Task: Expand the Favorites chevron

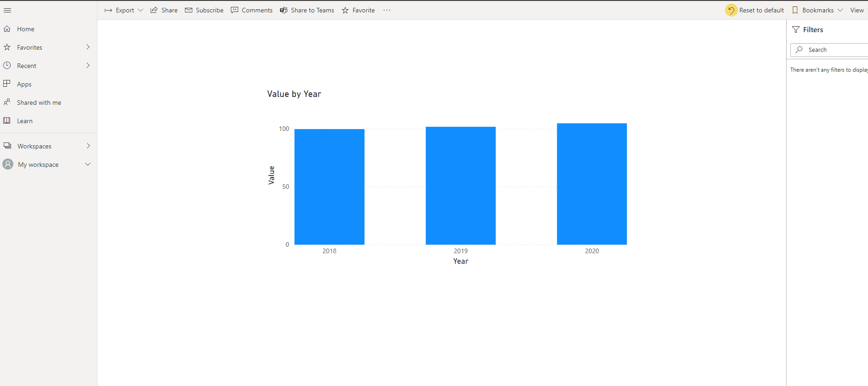Action: click(88, 47)
